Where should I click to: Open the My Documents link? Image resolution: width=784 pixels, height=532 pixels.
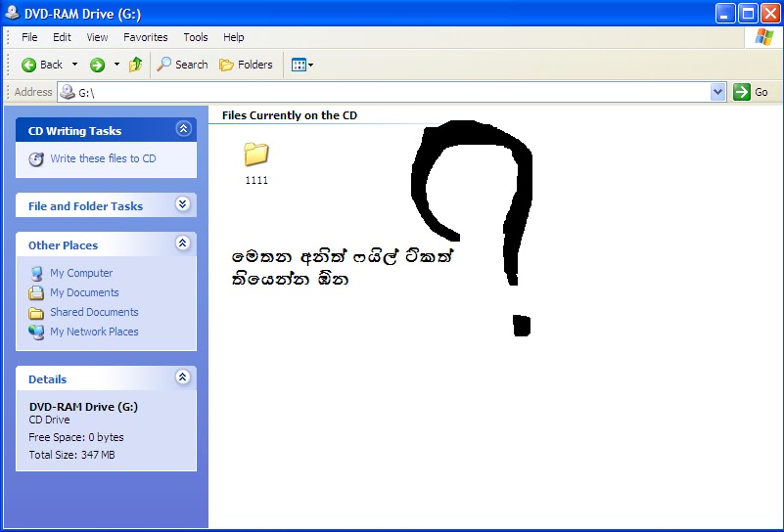pos(84,292)
